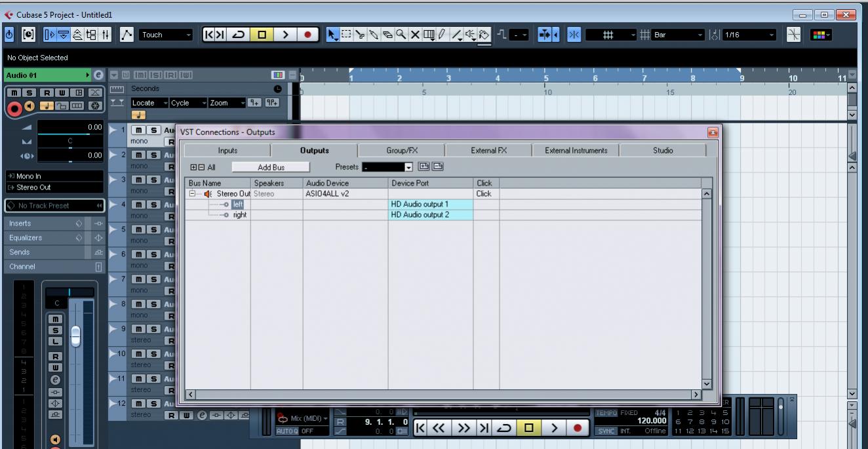Select the Erase tool
This screenshot has height=449, width=868.
click(387, 35)
